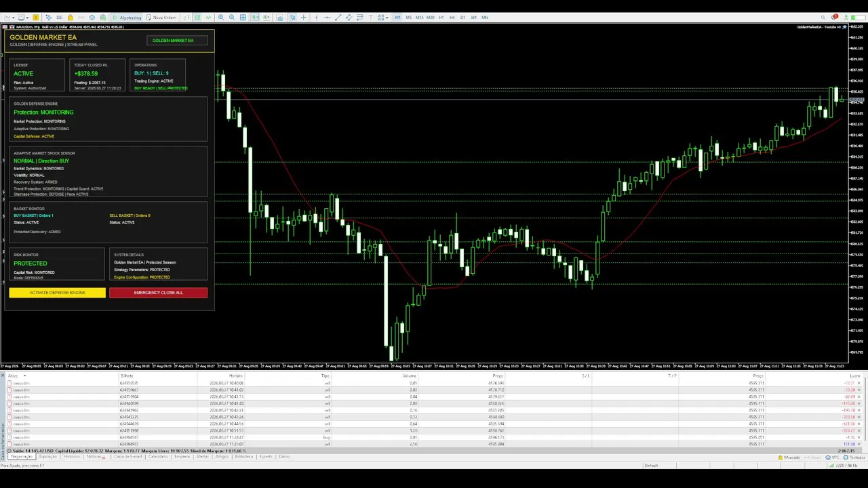Click the tile windows grid icon

coord(243,18)
